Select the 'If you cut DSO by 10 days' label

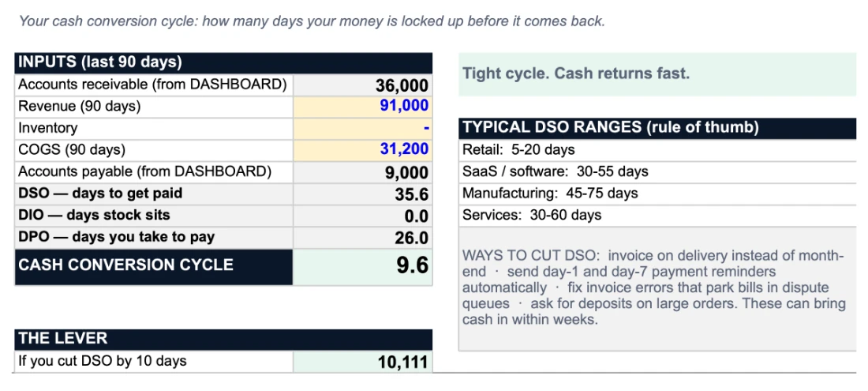tap(154, 362)
